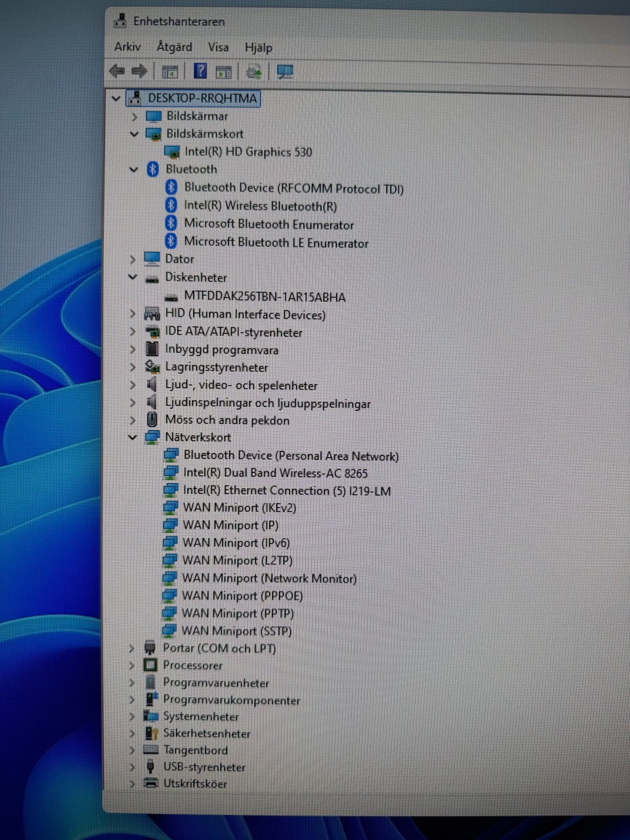Click the Programvarukomponenter icon
Screen dimensions: 630x840
(x=151, y=700)
